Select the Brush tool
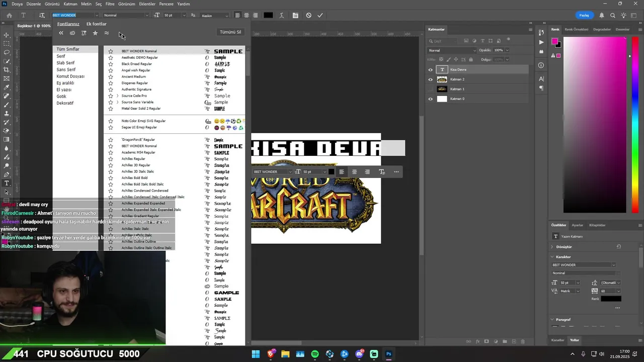Screen dimensions: 644x362 point(7,105)
